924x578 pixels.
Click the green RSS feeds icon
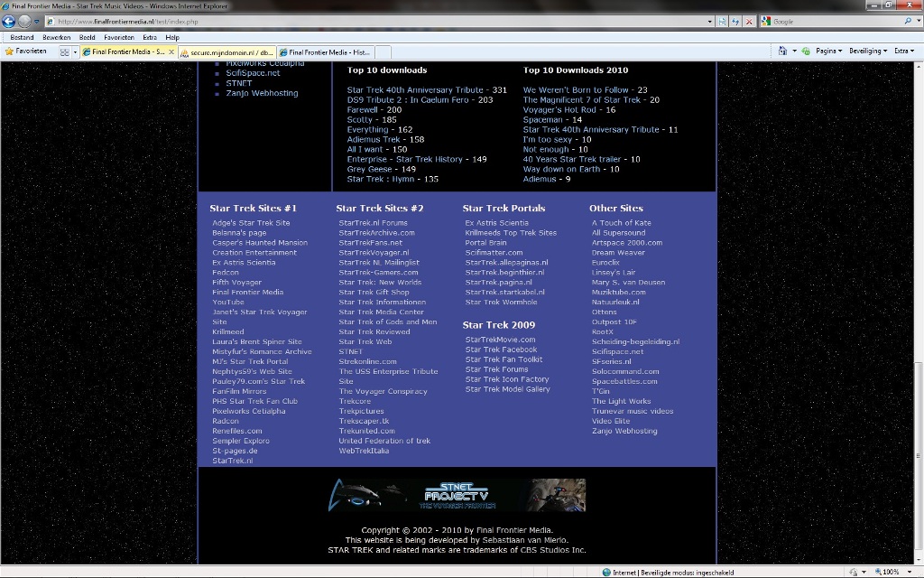[x=806, y=51]
